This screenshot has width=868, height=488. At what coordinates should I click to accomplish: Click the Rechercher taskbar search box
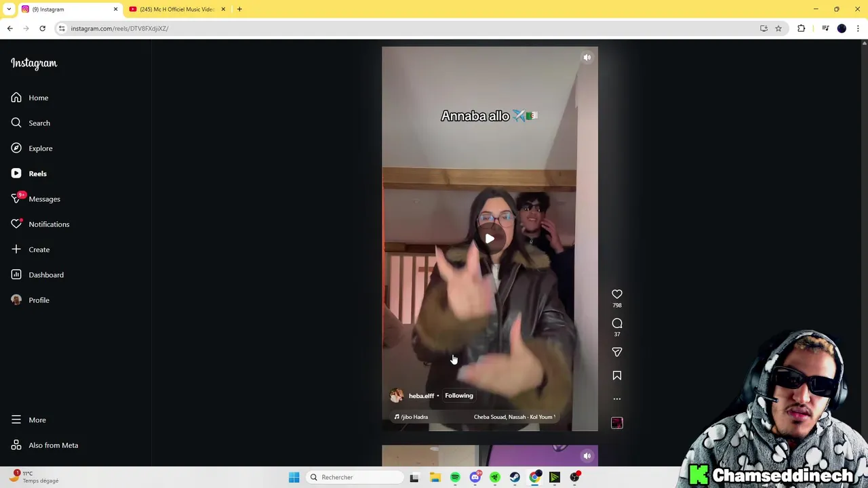pos(355,477)
